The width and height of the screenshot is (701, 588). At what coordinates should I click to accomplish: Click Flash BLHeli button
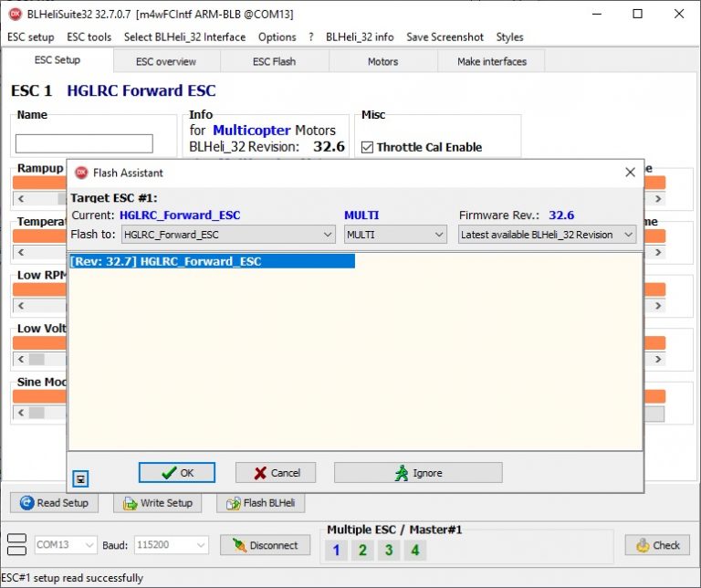[x=261, y=503]
